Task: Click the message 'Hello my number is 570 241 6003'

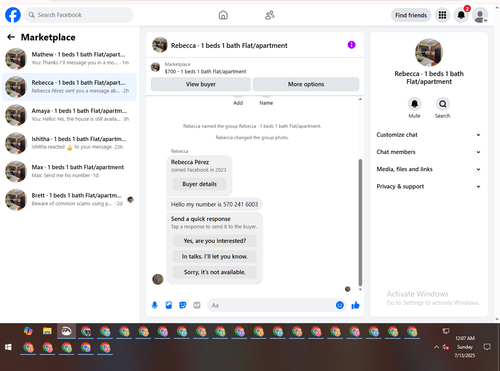Action: (214, 204)
